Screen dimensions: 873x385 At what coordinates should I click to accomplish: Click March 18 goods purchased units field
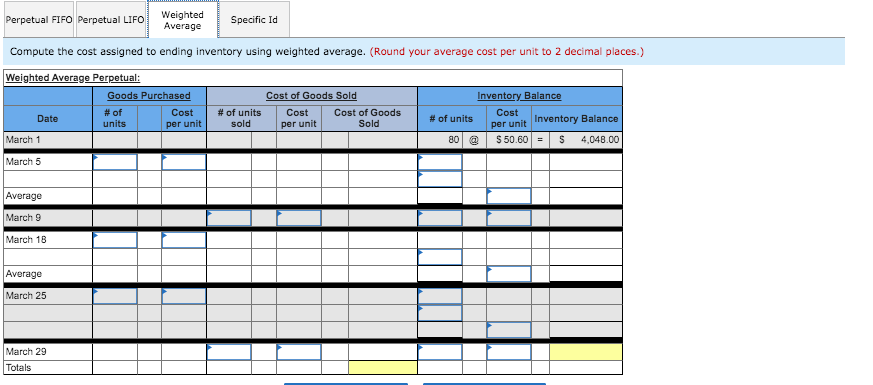click(x=115, y=240)
